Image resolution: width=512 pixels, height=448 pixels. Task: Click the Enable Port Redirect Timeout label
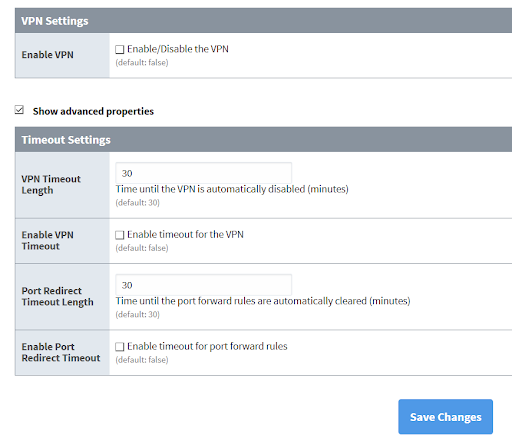pyautogui.click(x=61, y=352)
